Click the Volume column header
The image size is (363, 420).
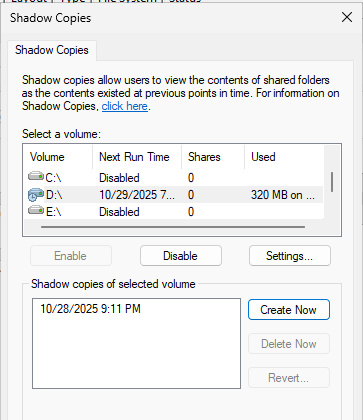click(x=58, y=157)
